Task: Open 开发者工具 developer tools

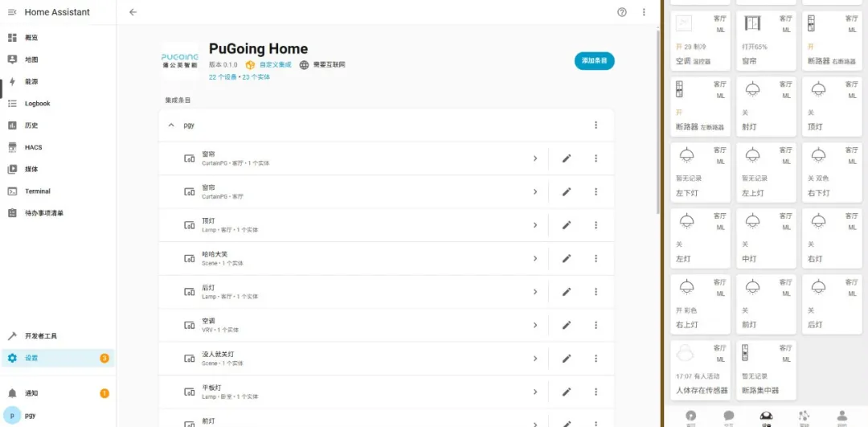Action: [40, 336]
